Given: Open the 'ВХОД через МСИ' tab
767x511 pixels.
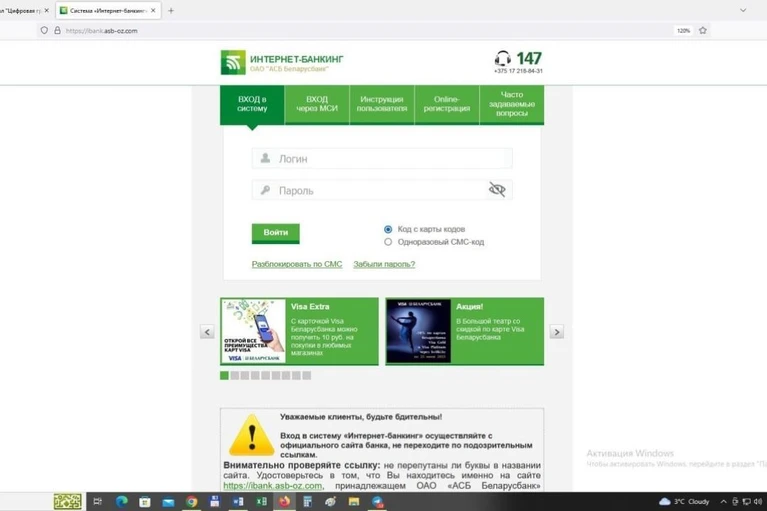Looking at the screenshot, I should click(x=317, y=104).
